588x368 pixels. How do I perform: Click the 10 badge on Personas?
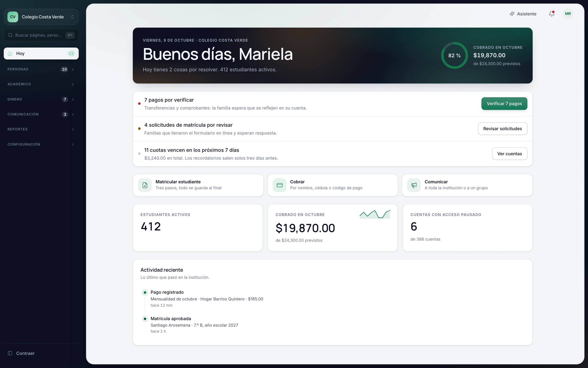tap(64, 69)
